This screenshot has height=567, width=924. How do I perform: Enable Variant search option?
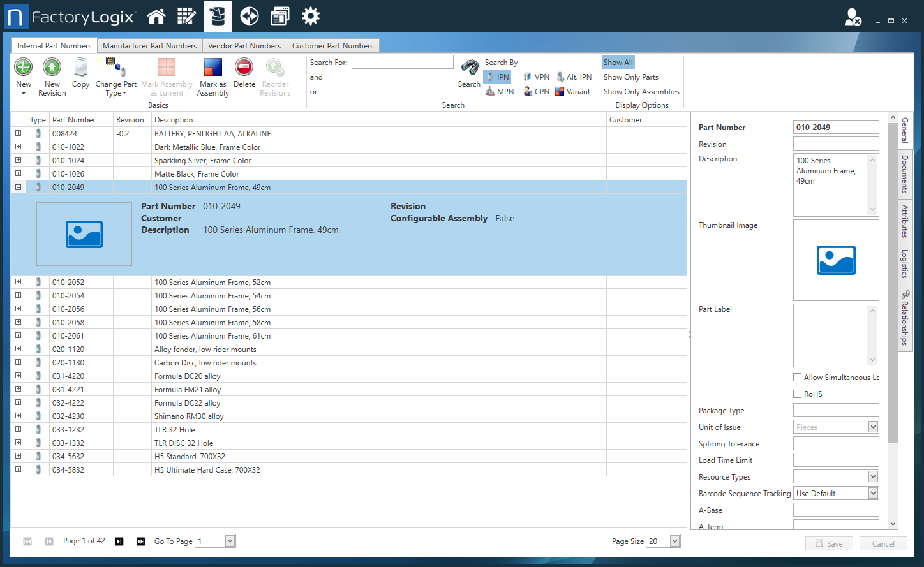573,91
